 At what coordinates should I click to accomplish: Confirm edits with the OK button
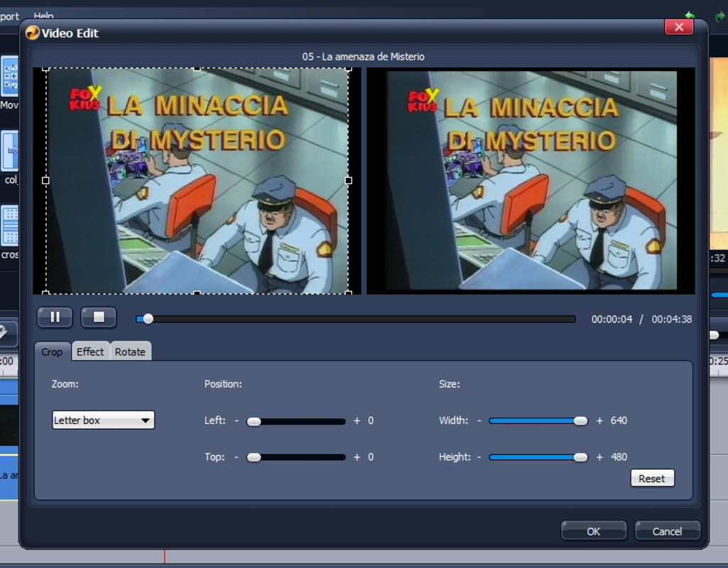click(x=594, y=531)
